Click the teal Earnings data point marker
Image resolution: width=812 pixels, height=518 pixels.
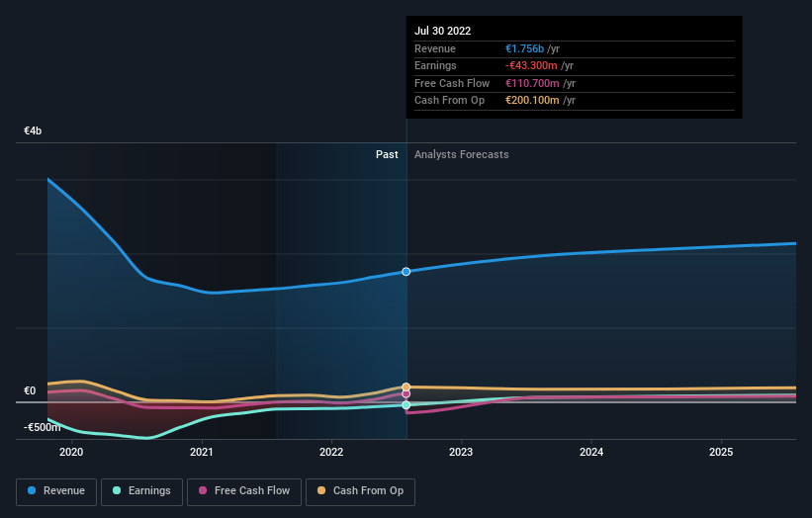[406, 405]
